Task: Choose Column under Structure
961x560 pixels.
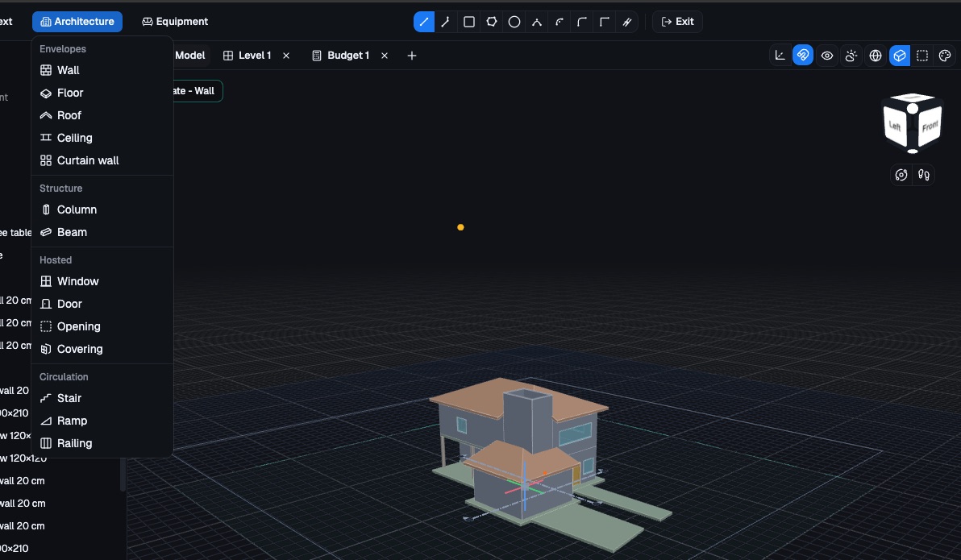Action: pyautogui.click(x=102, y=210)
